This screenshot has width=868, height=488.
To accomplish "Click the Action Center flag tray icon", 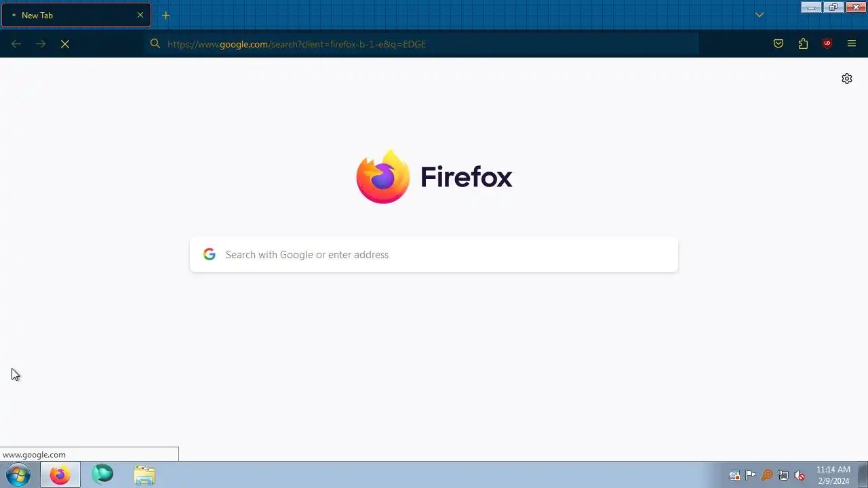I will click(751, 475).
